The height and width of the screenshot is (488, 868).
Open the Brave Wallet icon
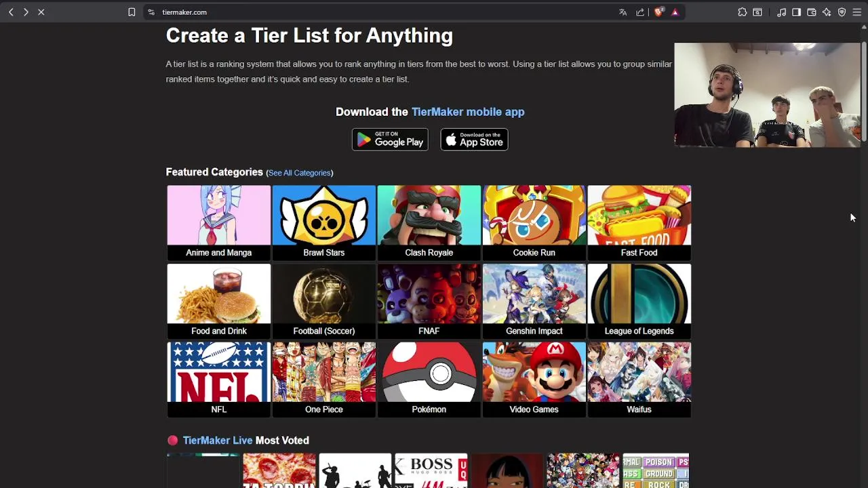pyautogui.click(x=811, y=12)
